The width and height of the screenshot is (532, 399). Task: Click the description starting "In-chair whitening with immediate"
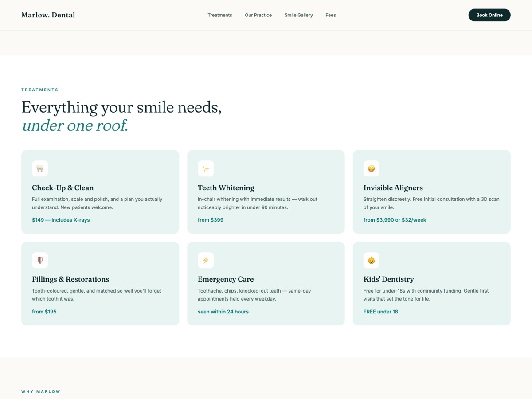click(x=258, y=203)
